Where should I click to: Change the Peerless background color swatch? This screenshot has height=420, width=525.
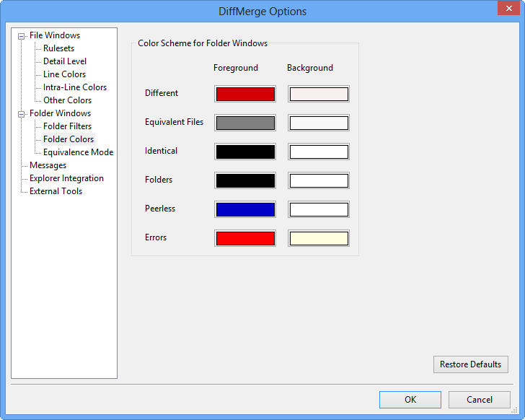[319, 209]
